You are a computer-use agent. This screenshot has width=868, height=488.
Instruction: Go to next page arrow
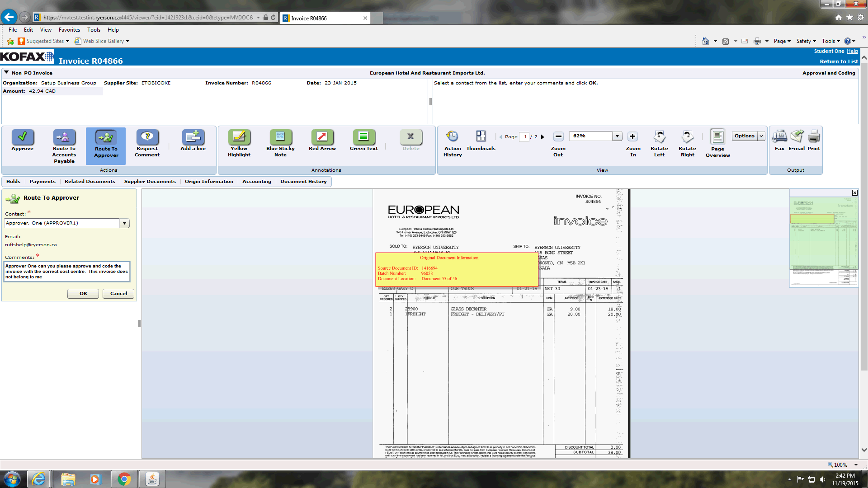click(x=542, y=137)
